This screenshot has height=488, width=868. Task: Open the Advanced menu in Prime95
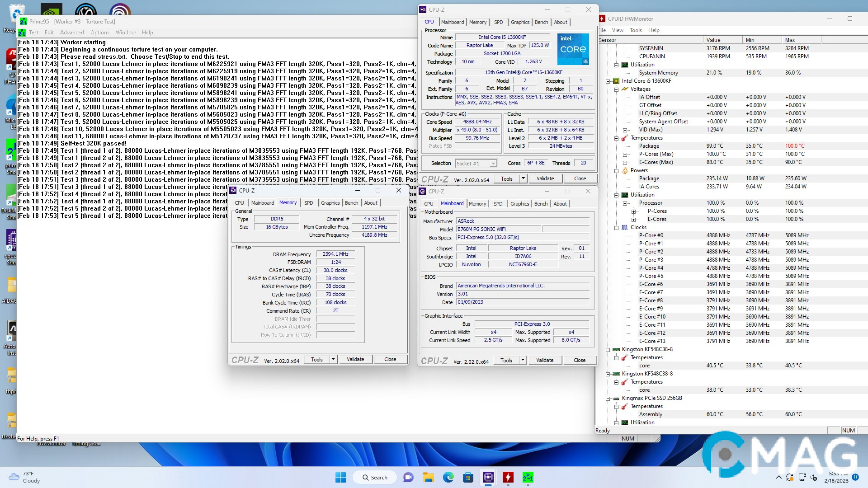tap(72, 33)
